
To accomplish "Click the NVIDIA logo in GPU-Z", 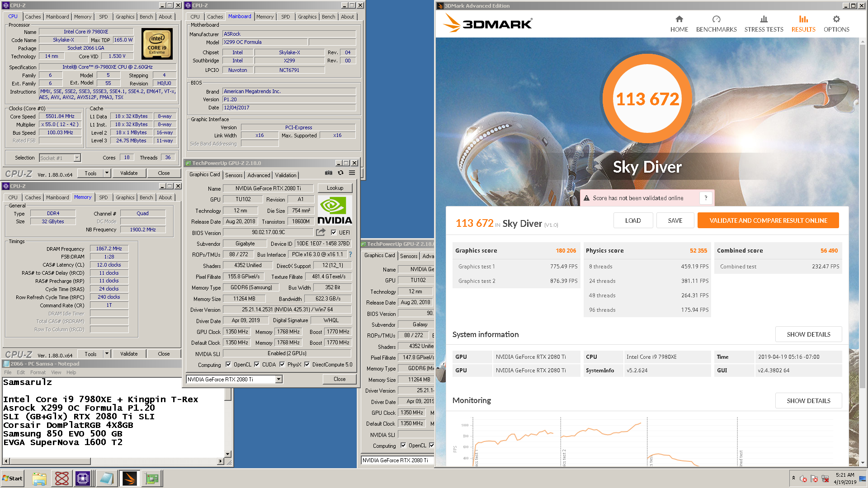I will coord(335,210).
